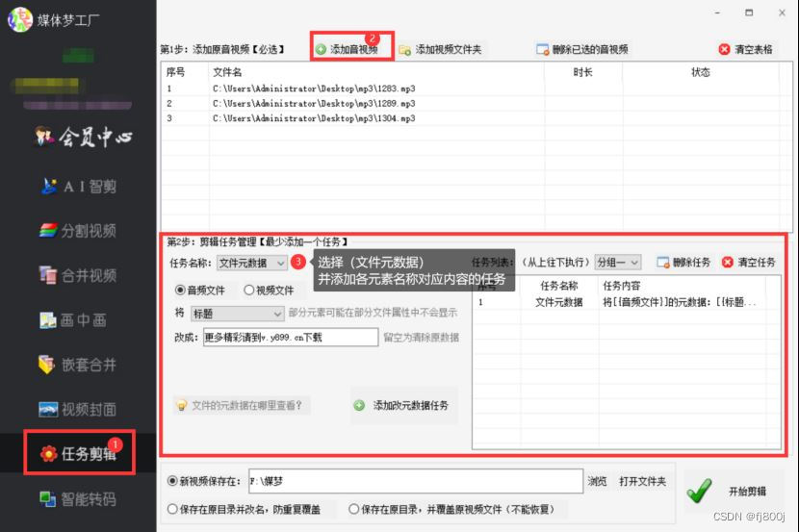The image size is (799, 532).
Task: Open 视频封面 section
Action: pyautogui.click(x=89, y=409)
